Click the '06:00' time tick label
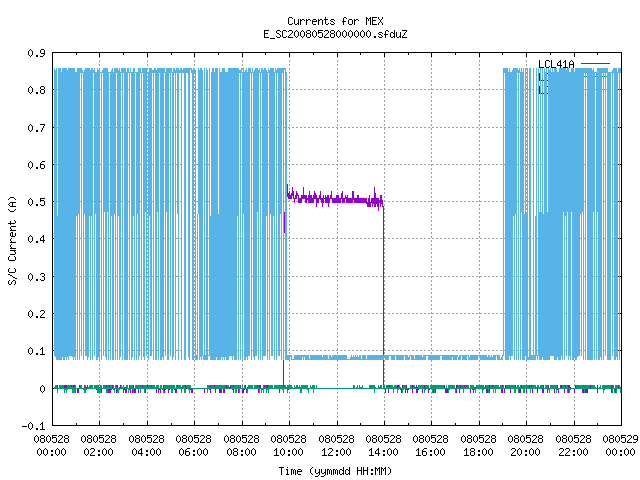Viewport: 640px width, 480px height. coord(193,453)
